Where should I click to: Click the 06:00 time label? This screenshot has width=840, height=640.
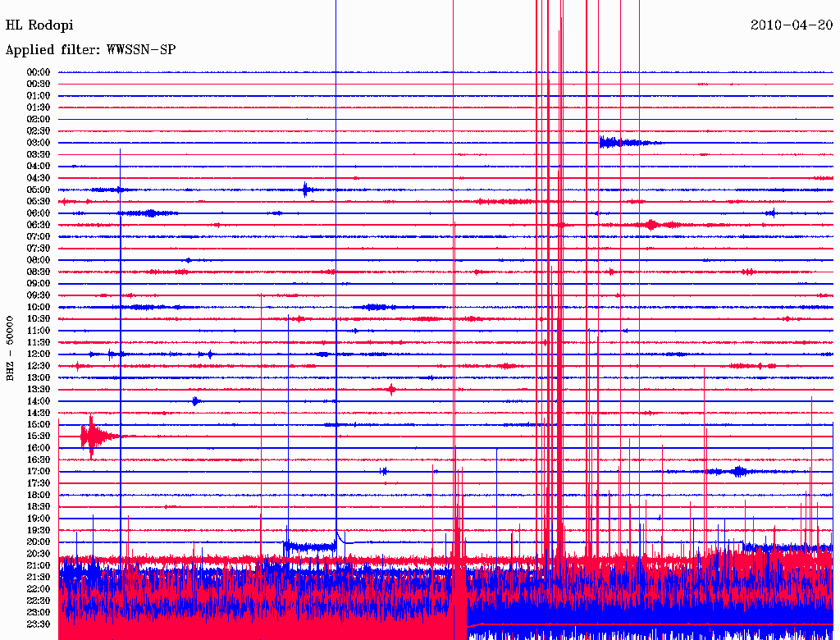coord(39,213)
